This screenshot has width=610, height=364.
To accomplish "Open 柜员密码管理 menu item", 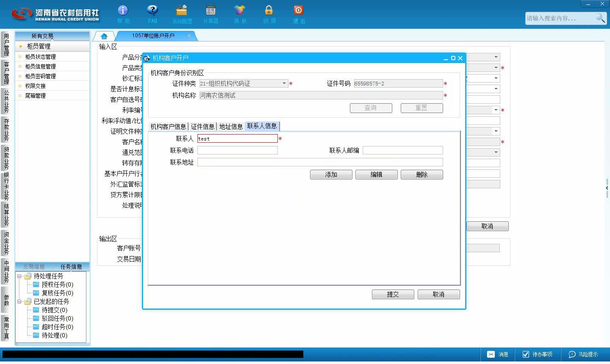I will pos(40,76).
